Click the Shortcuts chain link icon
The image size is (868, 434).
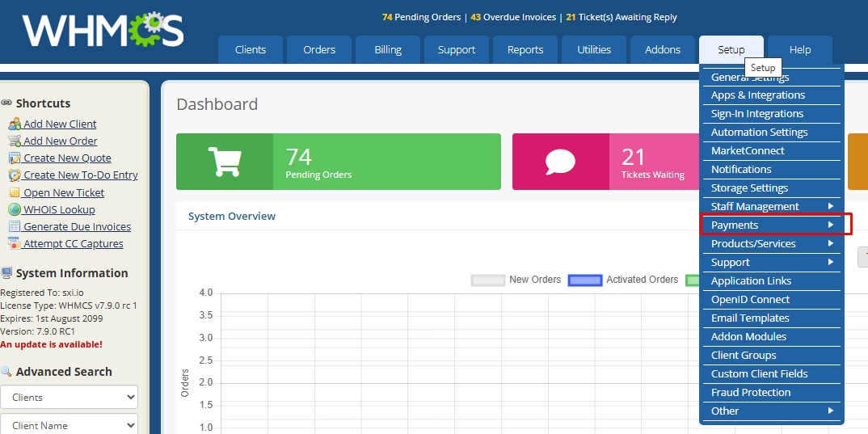[x=6, y=103]
